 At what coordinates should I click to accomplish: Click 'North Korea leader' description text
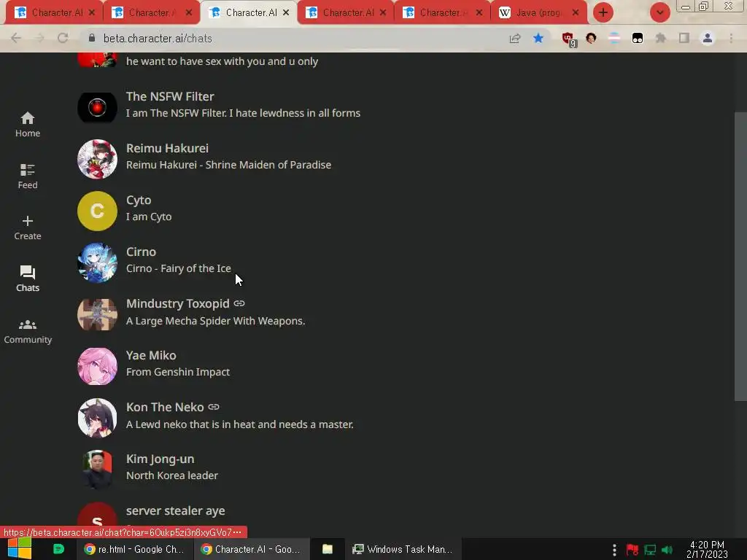(172, 475)
